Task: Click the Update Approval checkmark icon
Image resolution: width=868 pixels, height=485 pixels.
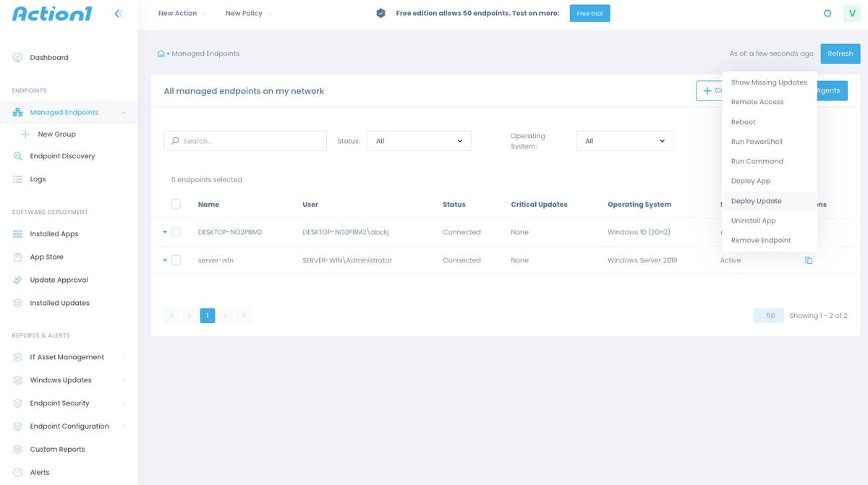Action: point(18,280)
